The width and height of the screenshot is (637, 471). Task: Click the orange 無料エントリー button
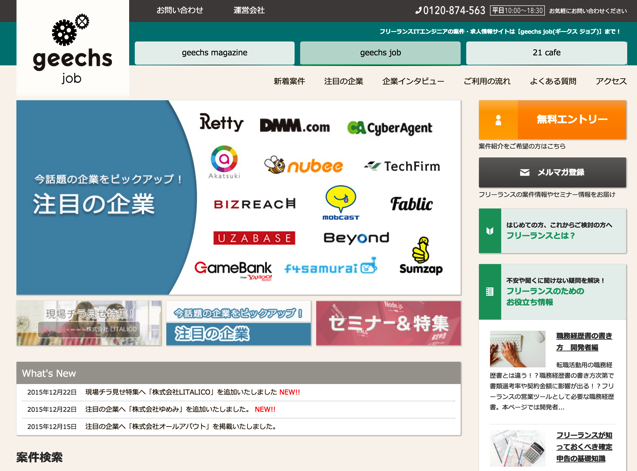click(x=552, y=120)
